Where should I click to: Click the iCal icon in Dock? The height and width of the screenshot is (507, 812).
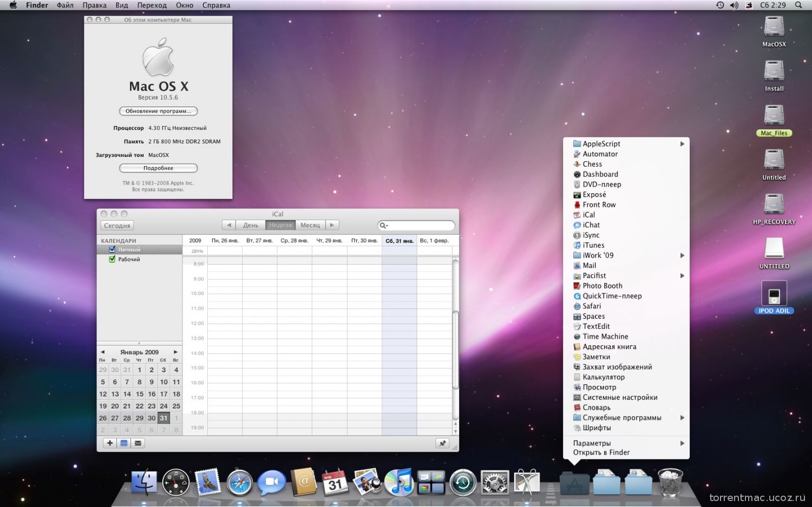(x=335, y=482)
